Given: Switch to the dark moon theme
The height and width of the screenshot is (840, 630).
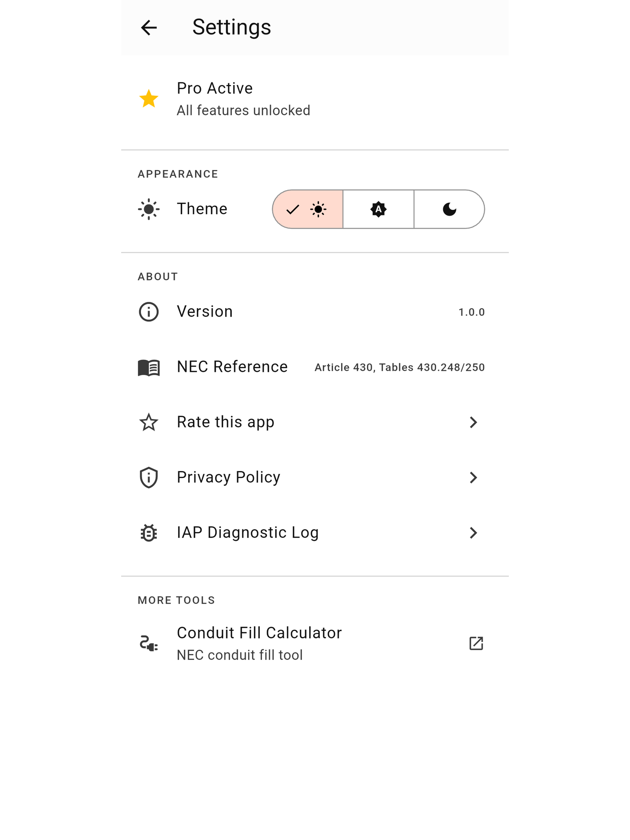Looking at the screenshot, I should [449, 209].
